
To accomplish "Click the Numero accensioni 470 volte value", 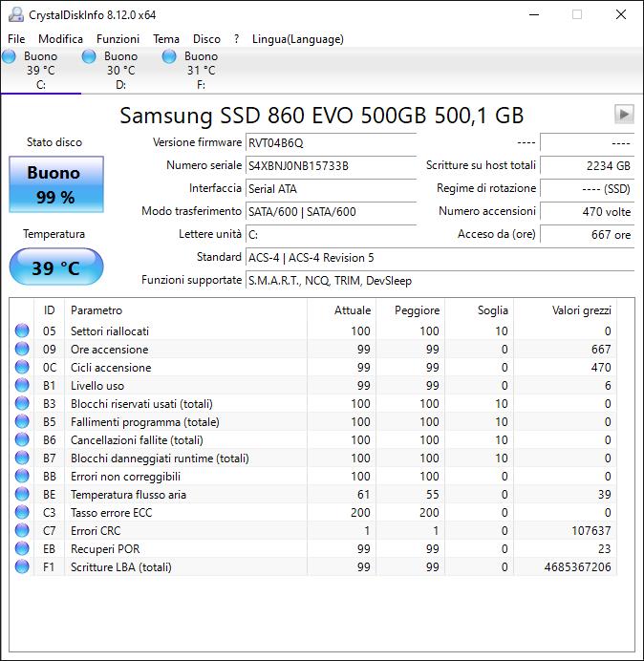I will coord(587,211).
